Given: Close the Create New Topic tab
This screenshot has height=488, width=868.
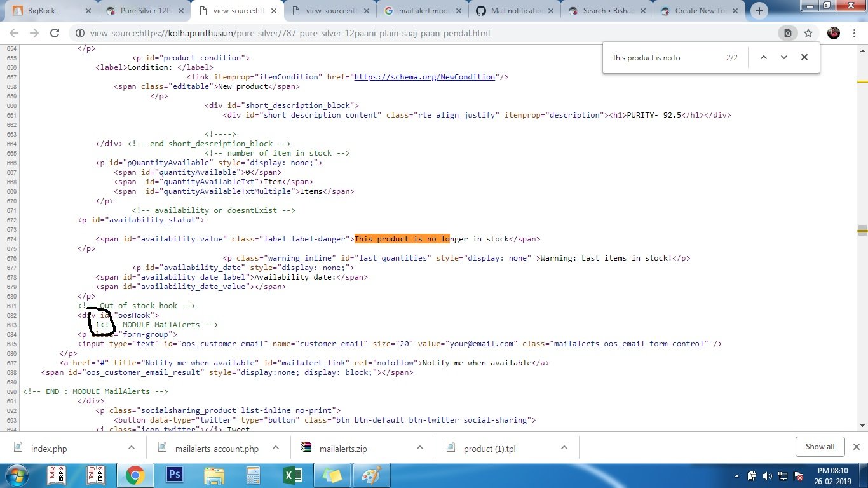Looking at the screenshot, I should (736, 11).
